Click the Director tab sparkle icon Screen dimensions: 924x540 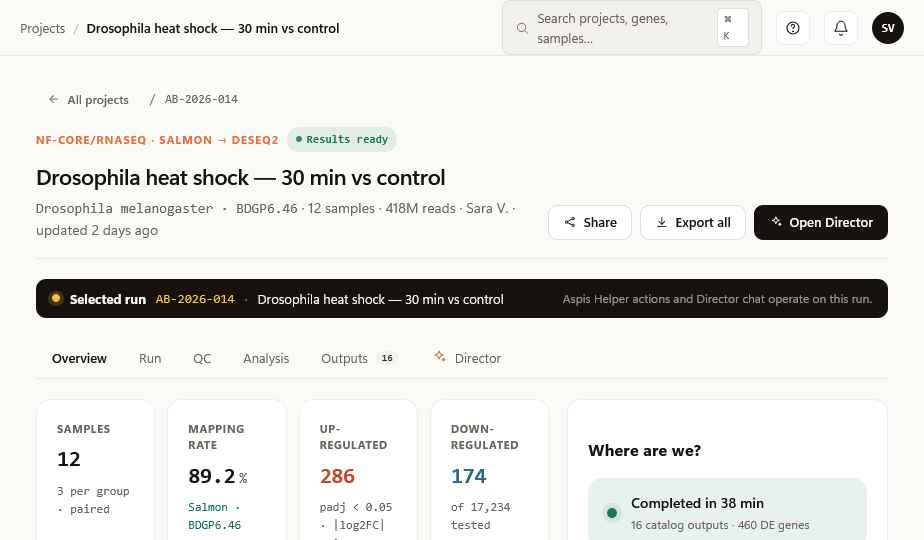[x=440, y=356]
